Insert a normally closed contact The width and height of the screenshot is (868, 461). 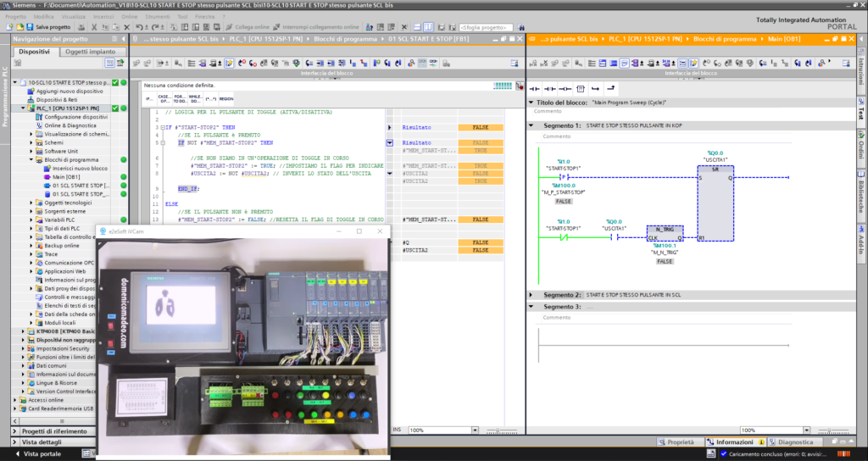coord(550,88)
